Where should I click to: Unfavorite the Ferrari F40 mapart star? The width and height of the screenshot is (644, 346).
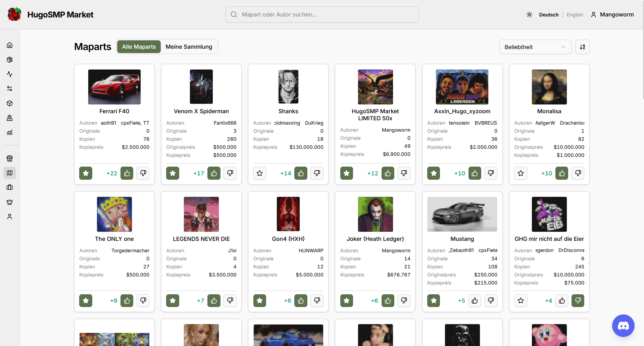tap(86, 173)
